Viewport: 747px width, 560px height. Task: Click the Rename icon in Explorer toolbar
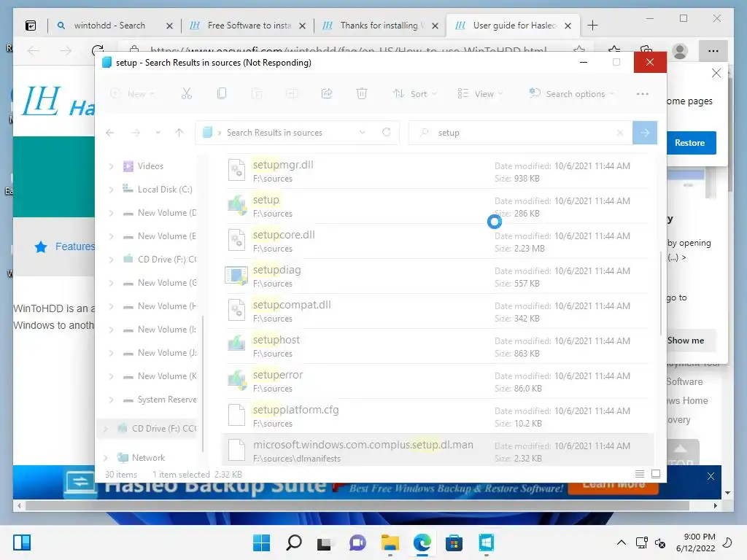point(292,94)
